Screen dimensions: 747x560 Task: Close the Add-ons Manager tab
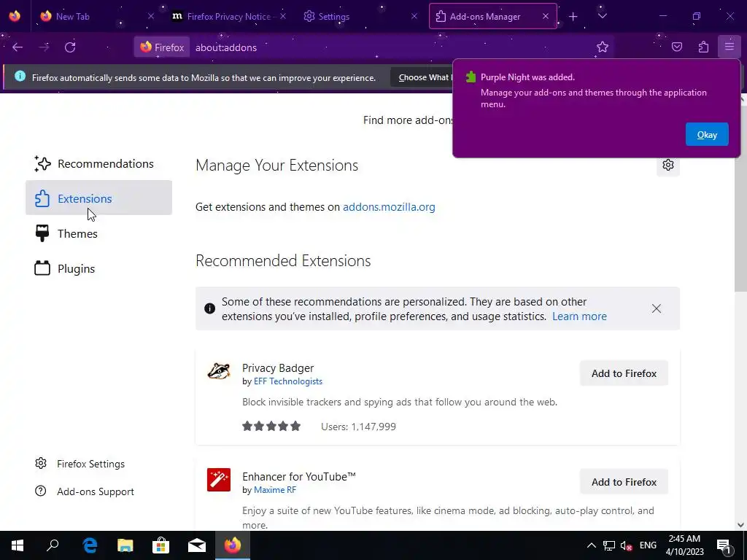(x=546, y=16)
